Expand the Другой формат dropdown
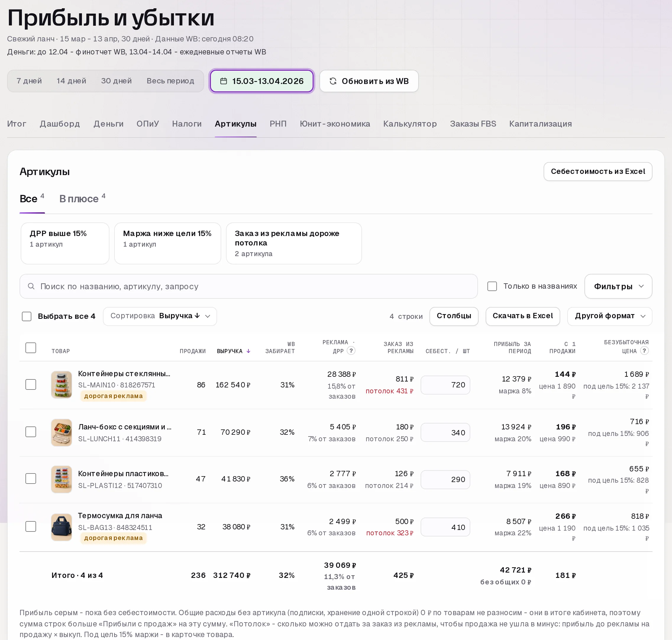The width and height of the screenshot is (672, 640). (x=610, y=316)
